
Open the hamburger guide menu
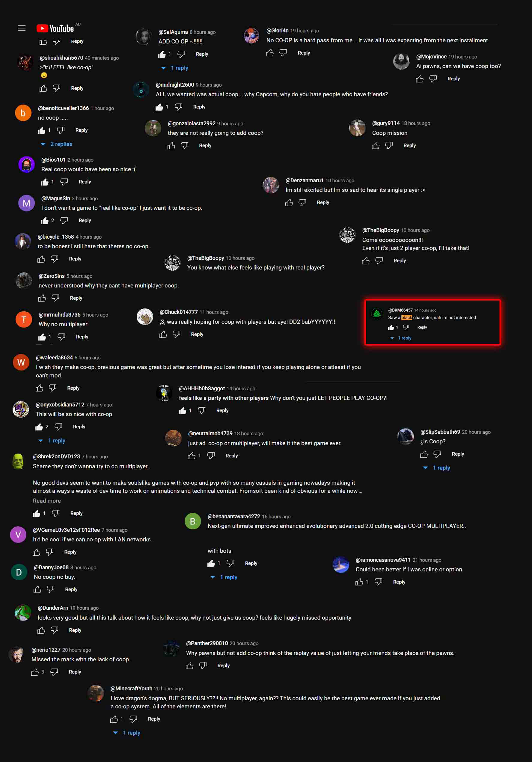tap(22, 28)
